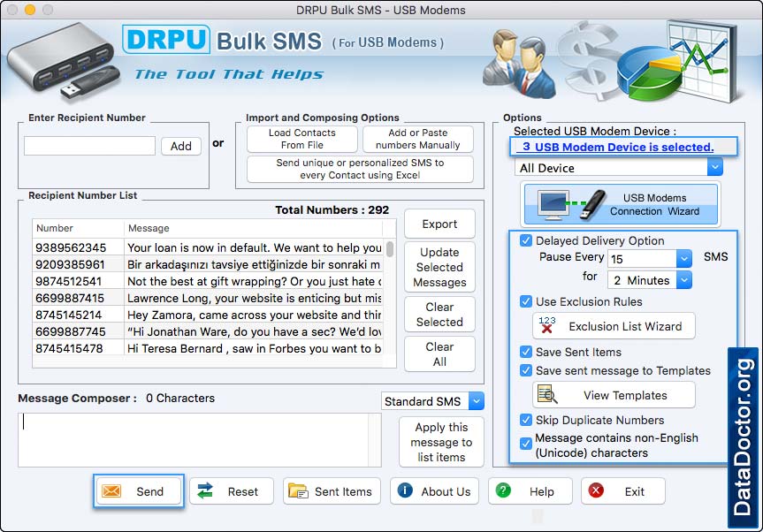The height and width of the screenshot is (532, 763).
Task: Click the recipient number input field
Action: [89, 146]
